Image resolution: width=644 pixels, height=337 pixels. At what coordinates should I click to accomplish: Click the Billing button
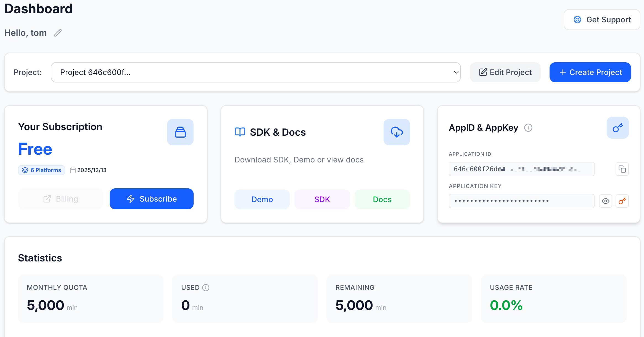click(60, 199)
